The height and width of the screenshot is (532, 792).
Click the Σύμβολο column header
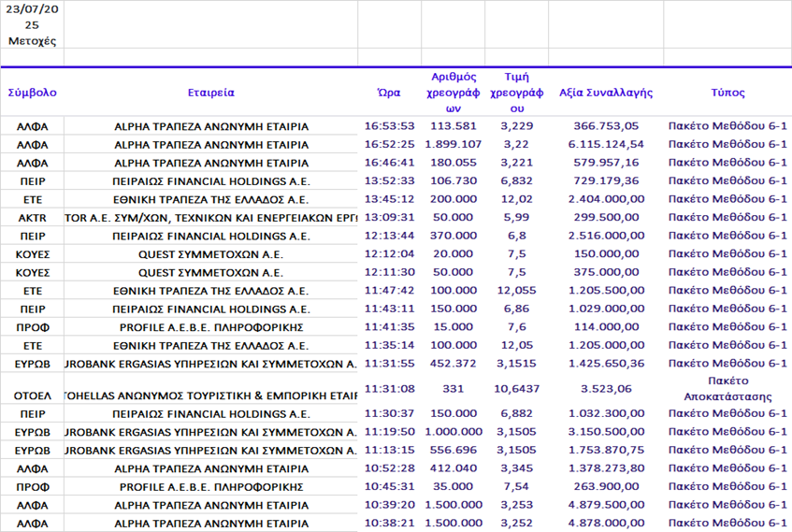(x=33, y=93)
